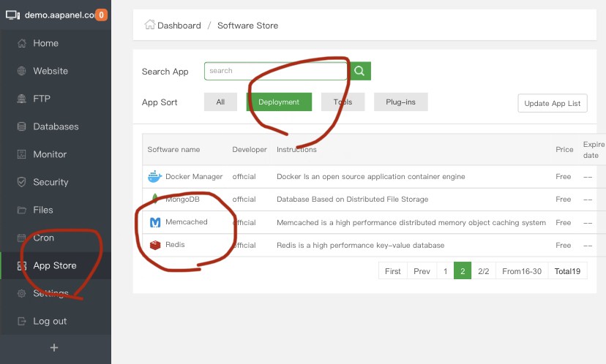This screenshot has width=606, height=364.
Task: Click the Total19 pagination label
Action: click(x=567, y=271)
